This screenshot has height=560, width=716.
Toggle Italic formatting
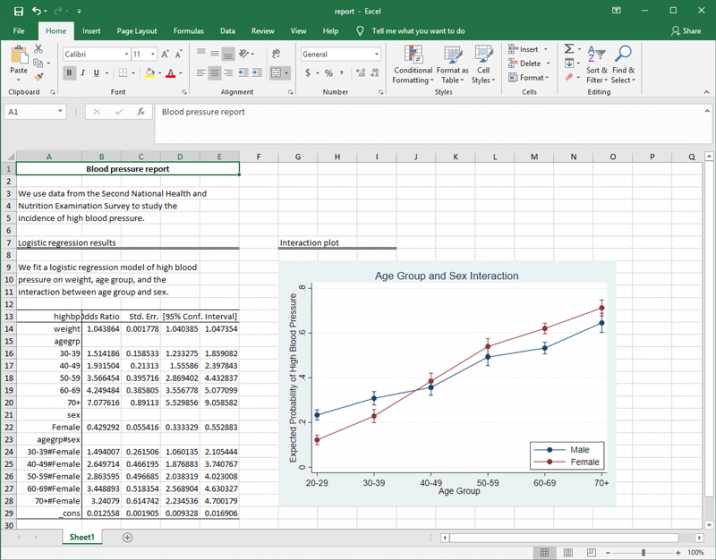82,73
